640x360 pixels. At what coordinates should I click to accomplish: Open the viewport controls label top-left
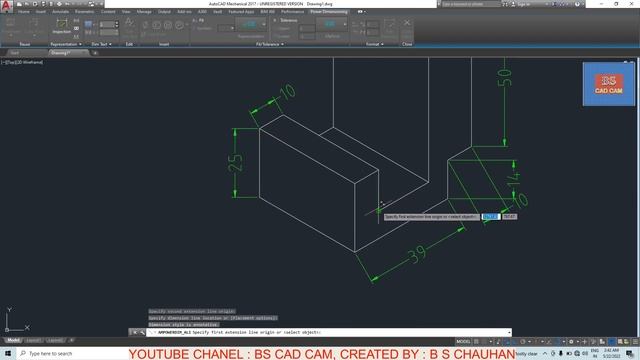coord(22,62)
